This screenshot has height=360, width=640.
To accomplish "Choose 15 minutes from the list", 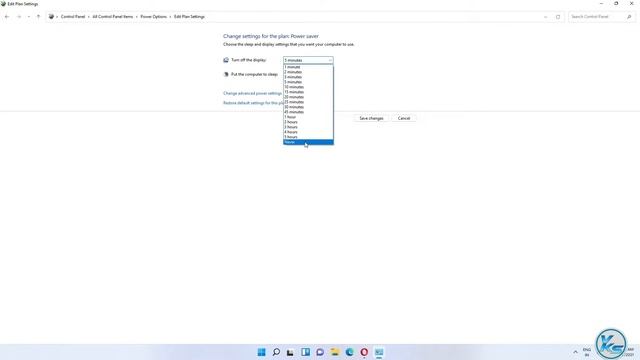I will point(308,92).
